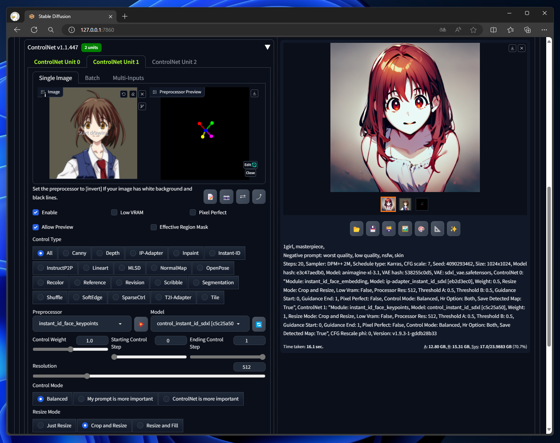Uncheck the Enable checkbox
560x443 pixels.
coord(36,212)
